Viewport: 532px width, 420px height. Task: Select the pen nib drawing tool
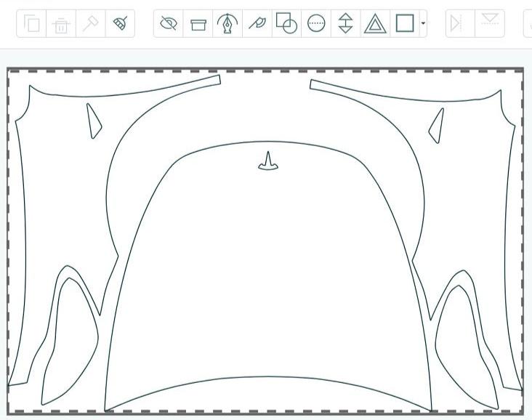tap(227, 24)
